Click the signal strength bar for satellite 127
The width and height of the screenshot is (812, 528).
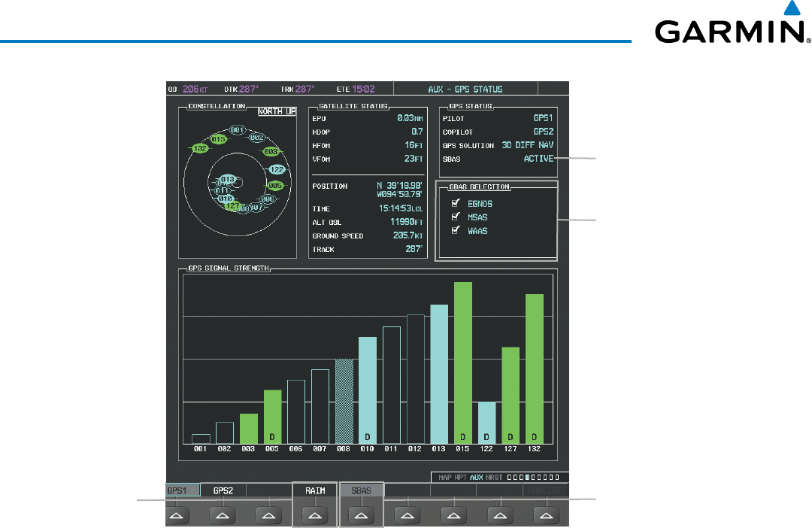point(511,396)
